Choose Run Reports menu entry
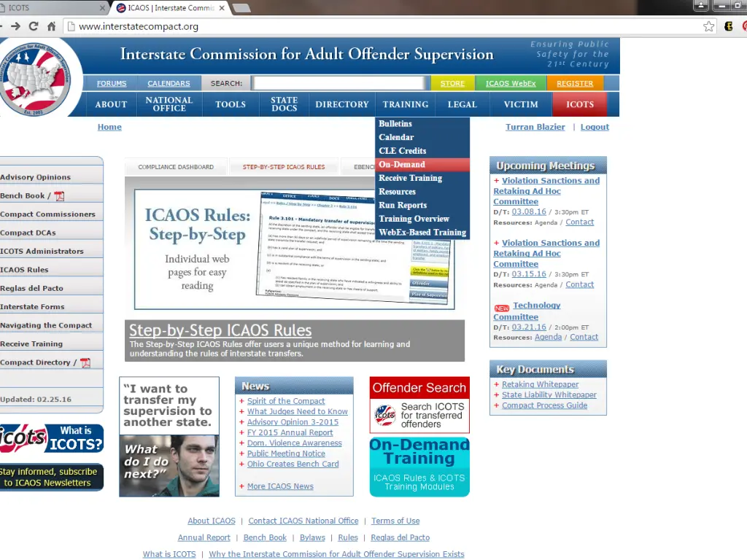Viewport: 747px width, 560px height. (422, 205)
